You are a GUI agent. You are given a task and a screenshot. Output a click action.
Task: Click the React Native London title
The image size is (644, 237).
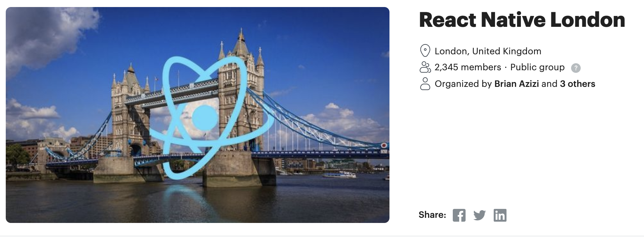(522, 20)
